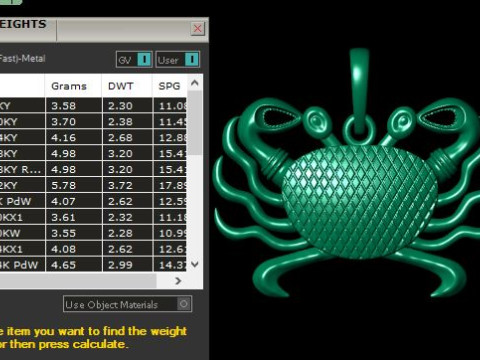Select the 2.32 DWT cell
Screen dimensions: 480x360
(x=128, y=217)
